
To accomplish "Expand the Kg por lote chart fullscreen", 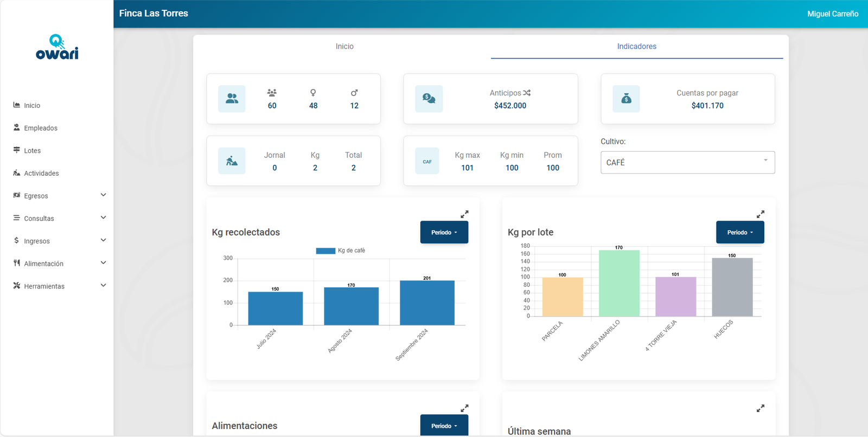I will point(760,214).
